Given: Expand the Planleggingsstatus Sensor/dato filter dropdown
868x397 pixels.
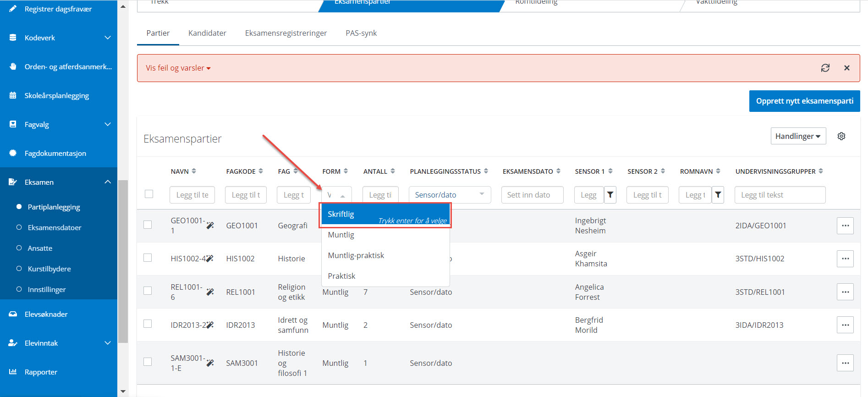Looking at the screenshot, I should [x=450, y=195].
